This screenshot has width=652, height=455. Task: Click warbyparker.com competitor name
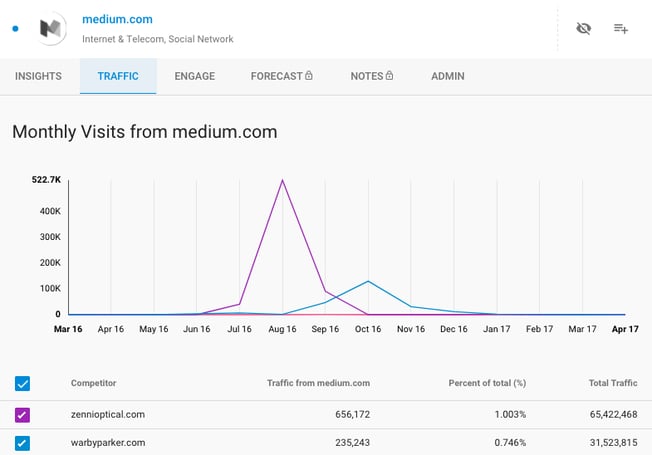[x=108, y=443]
